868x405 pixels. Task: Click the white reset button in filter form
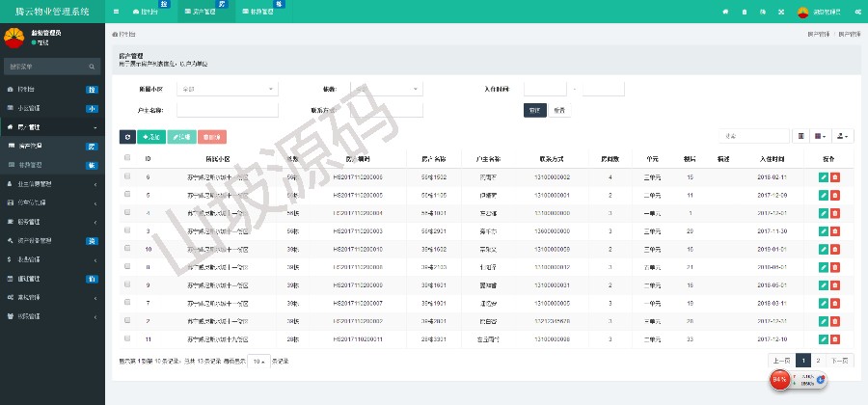click(559, 111)
